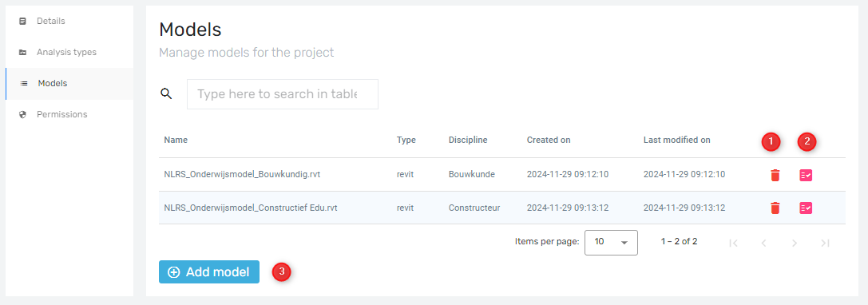The image size is (868, 305).
Task: Open Analysis types section
Action: 69,52
